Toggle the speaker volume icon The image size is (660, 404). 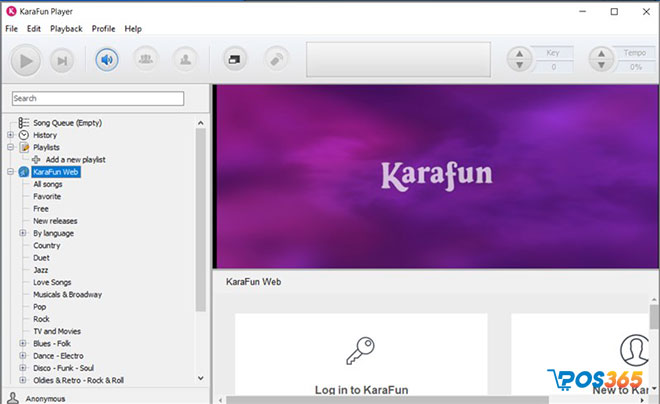pos(107,60)
